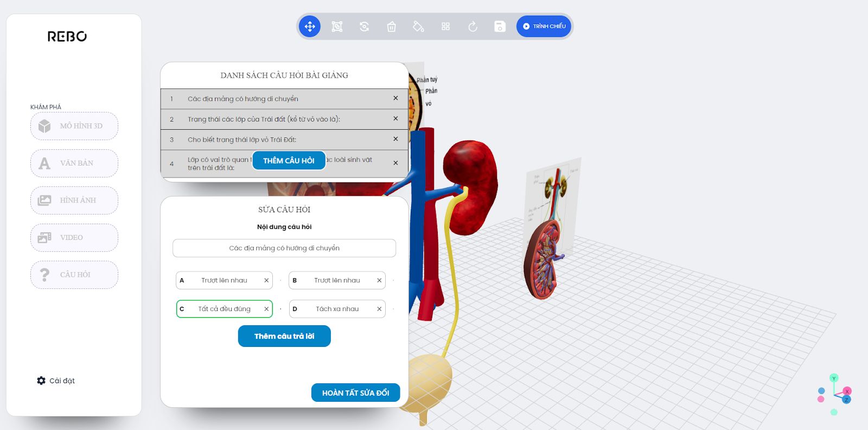Select answer B 'Trượt lên nhau'
Viewport: 868px width, 430px height.
pyautogui.click(x=337, y=280)
